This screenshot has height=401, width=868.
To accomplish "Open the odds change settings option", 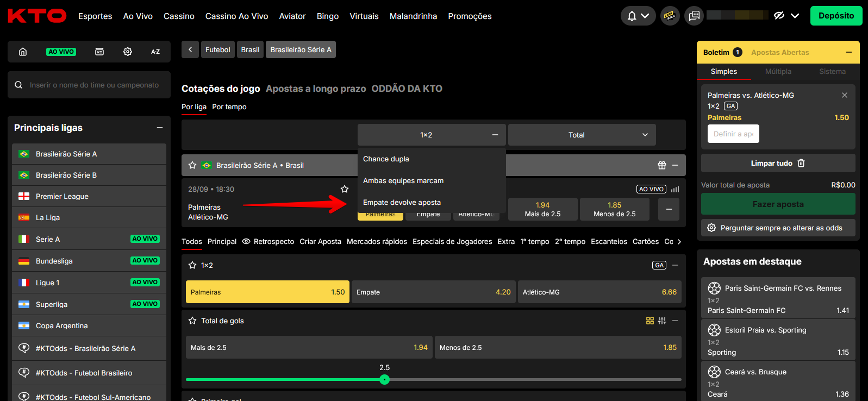I will pos(778,228).
